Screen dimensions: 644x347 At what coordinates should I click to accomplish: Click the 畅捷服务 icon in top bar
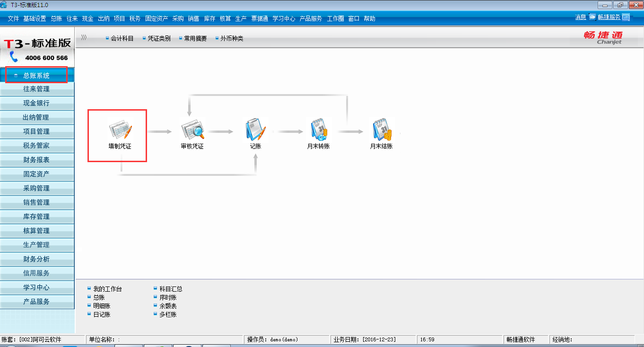(626, 17)
